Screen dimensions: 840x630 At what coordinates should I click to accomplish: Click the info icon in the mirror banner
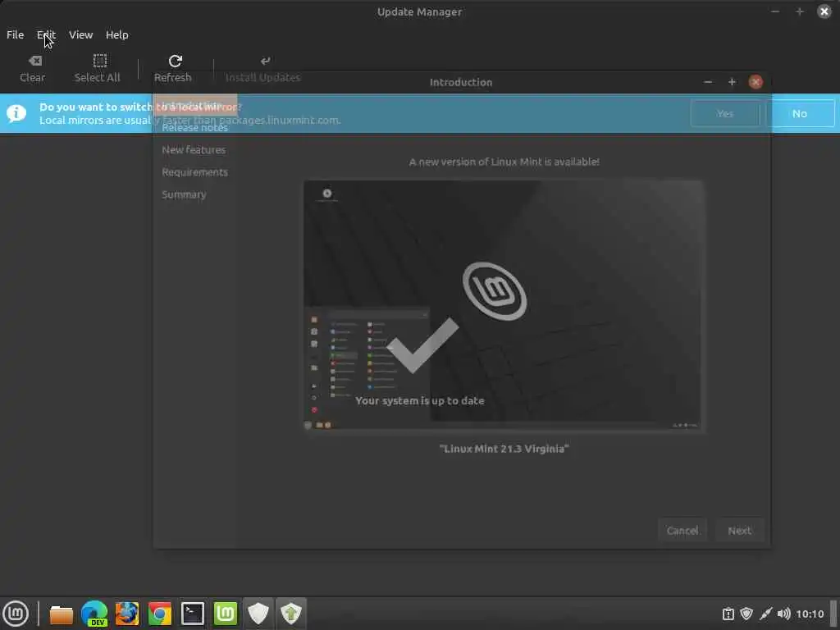(16, 113)
